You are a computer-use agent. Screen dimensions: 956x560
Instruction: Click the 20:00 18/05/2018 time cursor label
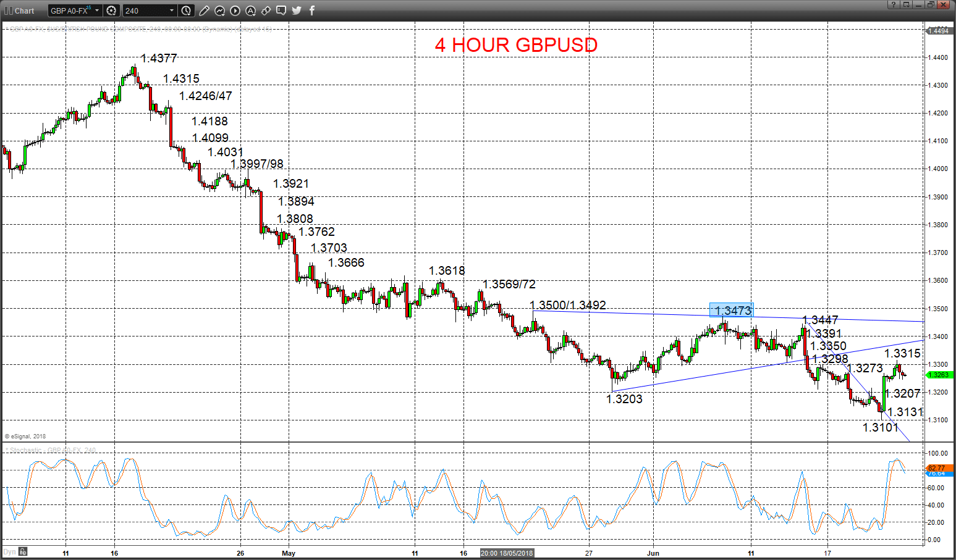(507, 553)
